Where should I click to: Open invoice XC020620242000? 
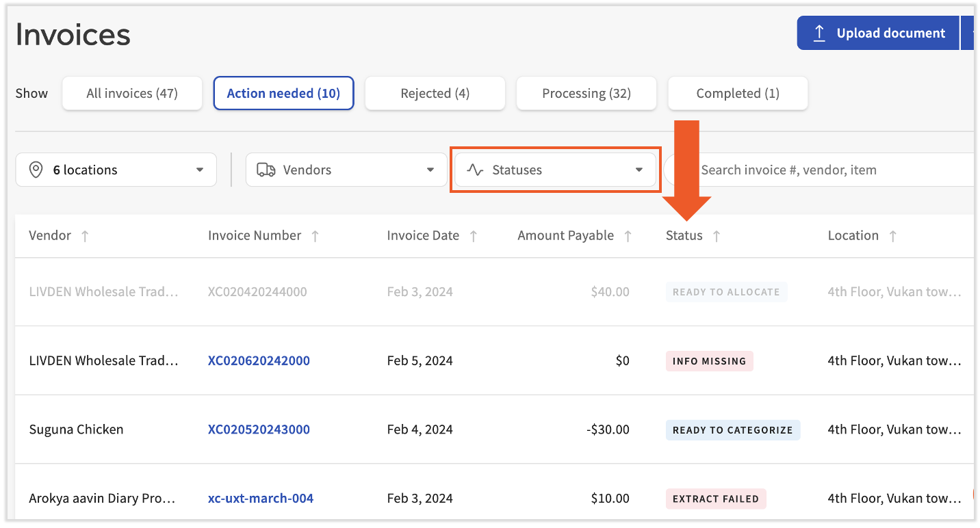click(x=259, y=360)
